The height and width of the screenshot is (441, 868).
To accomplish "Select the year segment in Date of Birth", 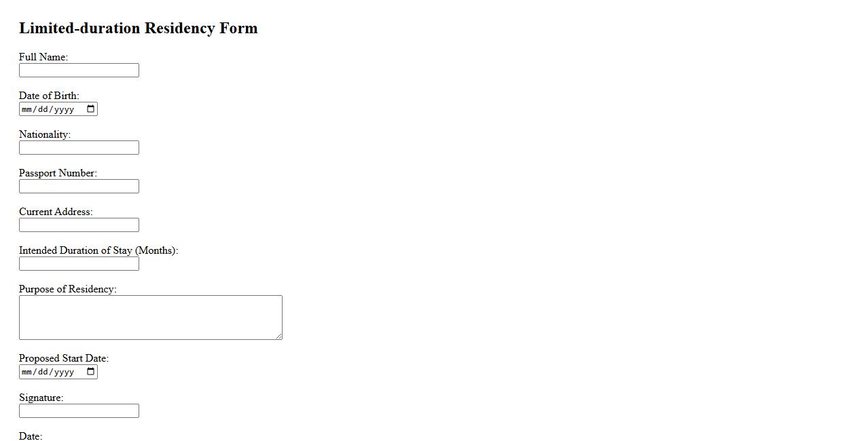I will [x=64, y=109].
